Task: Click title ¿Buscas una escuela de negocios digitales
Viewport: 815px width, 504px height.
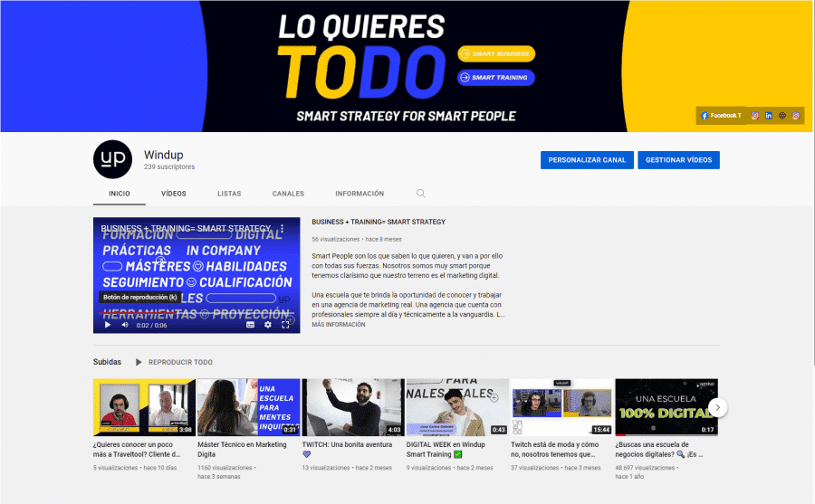Action: [658, 450]
